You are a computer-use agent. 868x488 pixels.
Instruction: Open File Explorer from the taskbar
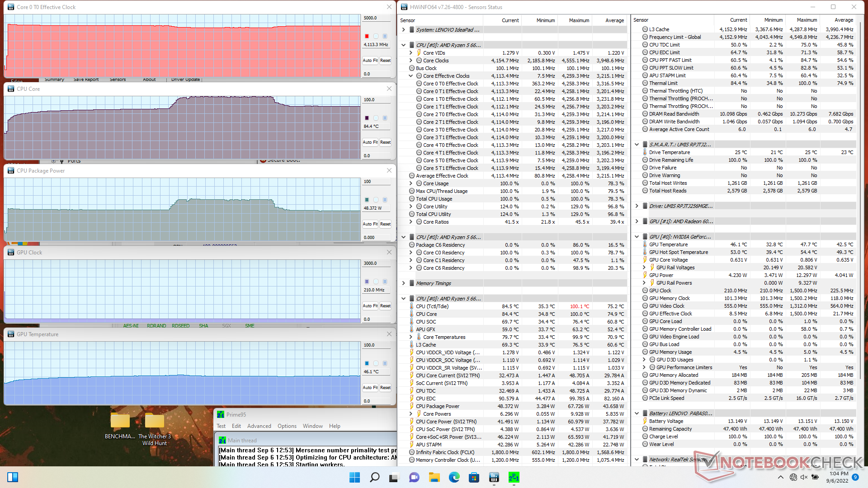[434, 477]
